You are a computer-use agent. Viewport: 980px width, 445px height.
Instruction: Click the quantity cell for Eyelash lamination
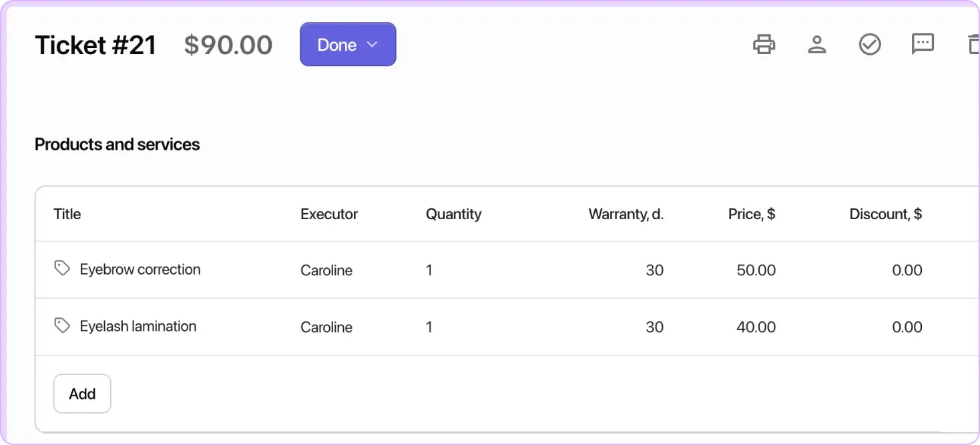click(429, 327)
